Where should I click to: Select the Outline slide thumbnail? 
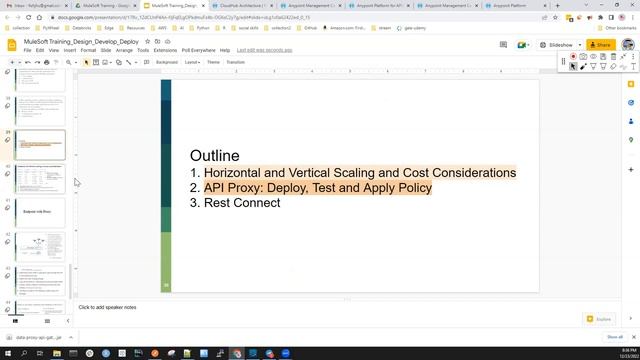click(x=40, y=145)
